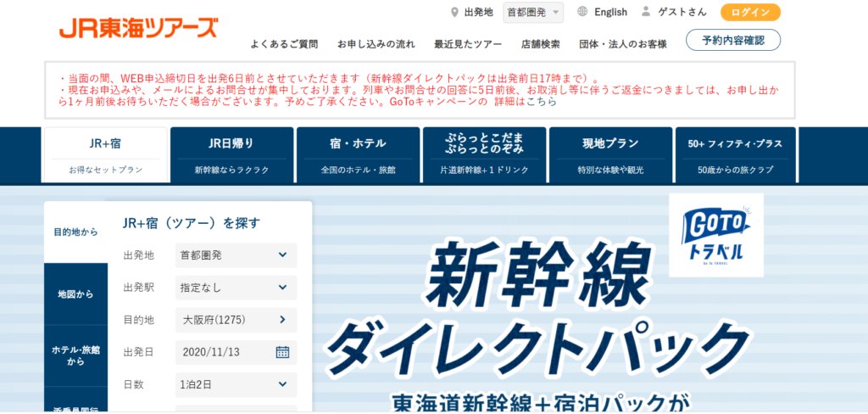Click the ゲストさん label
The width and height of the screenshot is (868, 414).
682,12
